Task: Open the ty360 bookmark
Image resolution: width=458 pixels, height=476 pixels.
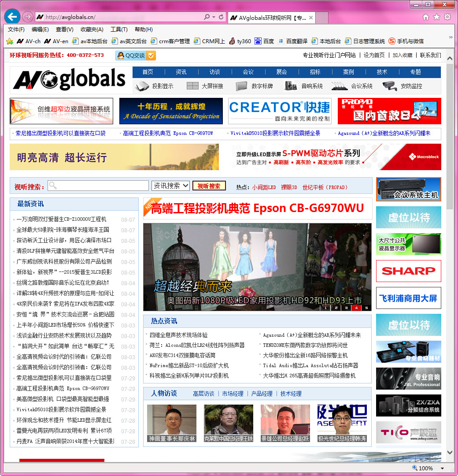Action: point(240,41)
